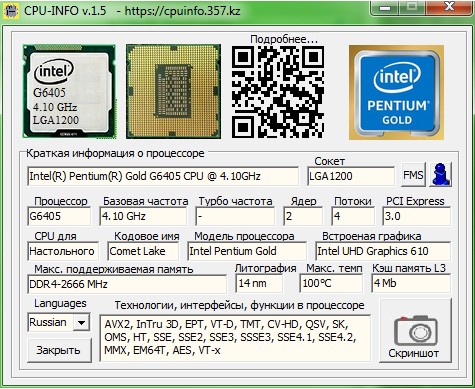Open the FMS button

click(x=413, y=175)
